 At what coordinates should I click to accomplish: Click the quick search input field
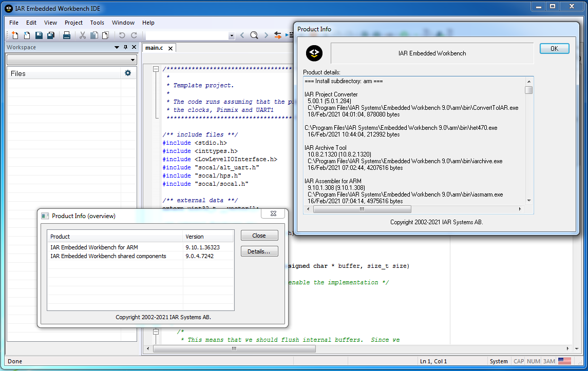[x=187, y=35]
